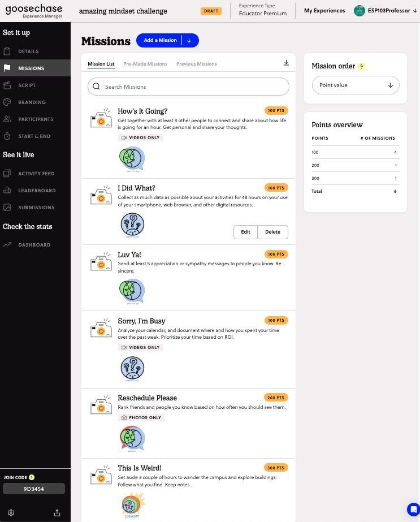Click the share icon in sidebar footer
This screenshot has height=522, width=420.
pos(57,512)
